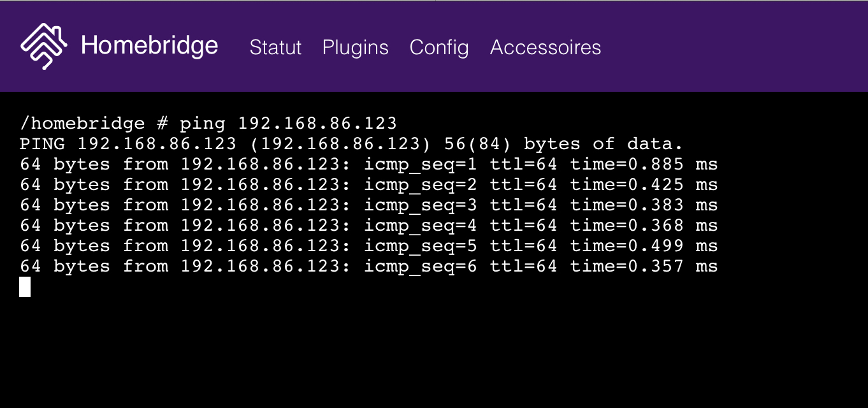
Task: Click the black terminal output area
Action: coord(433,351)
